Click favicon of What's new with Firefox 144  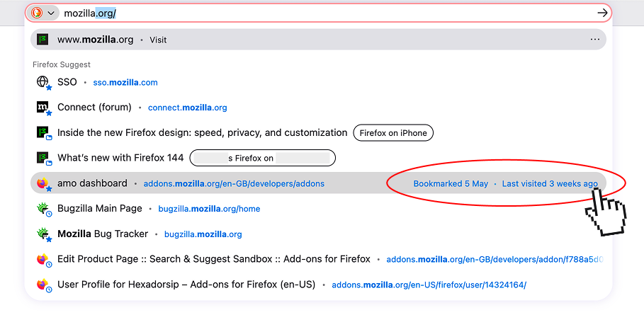(44, 159)
